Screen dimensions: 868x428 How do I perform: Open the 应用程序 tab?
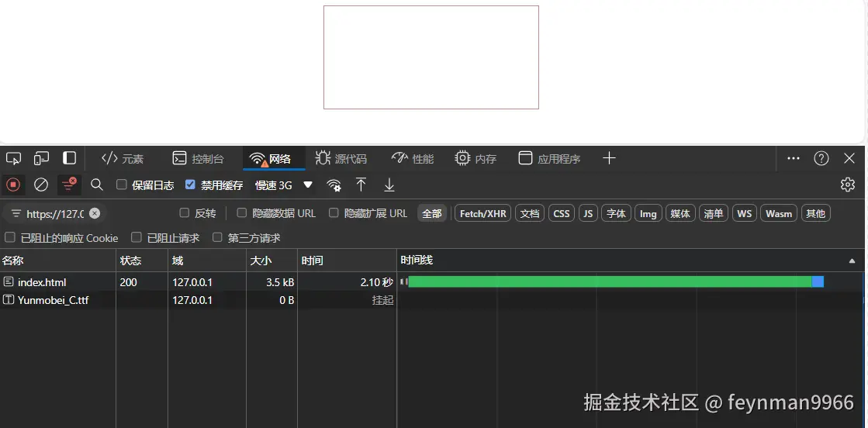pyautogui.click(x=549, y=159)
